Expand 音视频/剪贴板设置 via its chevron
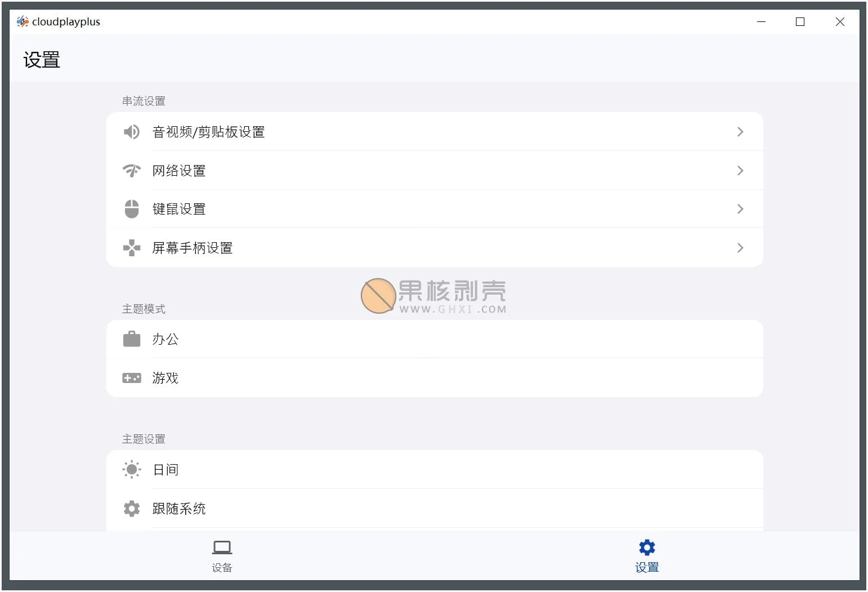Viewport: 868px width, 592px height. (x=740, y=131)
